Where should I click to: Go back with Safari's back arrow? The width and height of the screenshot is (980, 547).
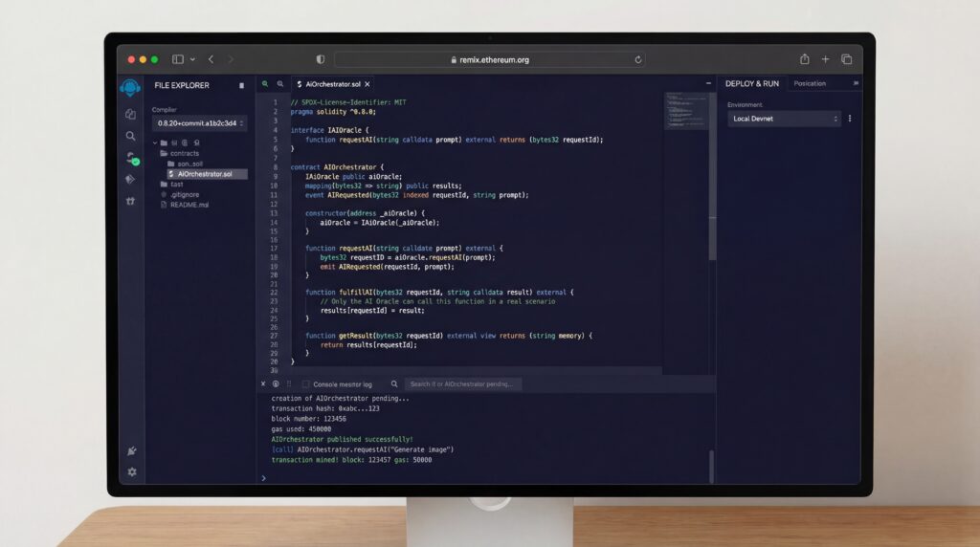pyautogui.click(x=212, y=59)
